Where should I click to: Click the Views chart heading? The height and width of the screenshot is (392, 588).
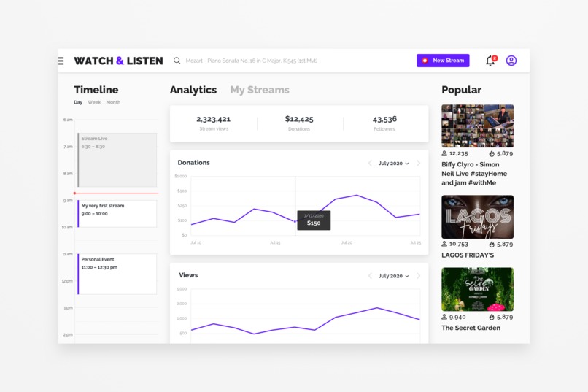[188, 275]
